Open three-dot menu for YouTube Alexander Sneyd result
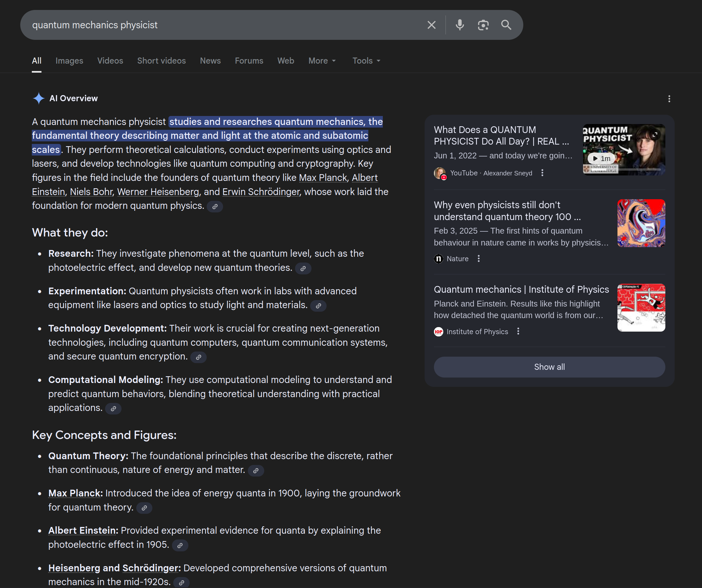This screenshot has height=588, width=702. (x=542, y=173)
